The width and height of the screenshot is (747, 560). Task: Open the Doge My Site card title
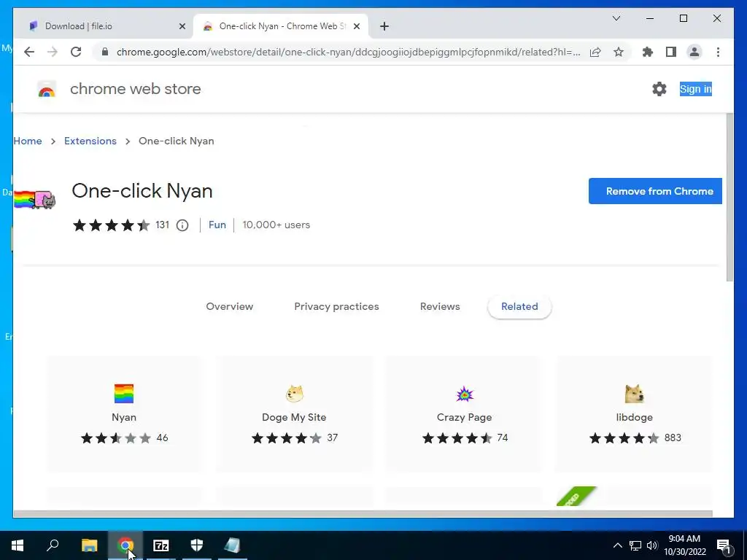(x=294, y=417)
